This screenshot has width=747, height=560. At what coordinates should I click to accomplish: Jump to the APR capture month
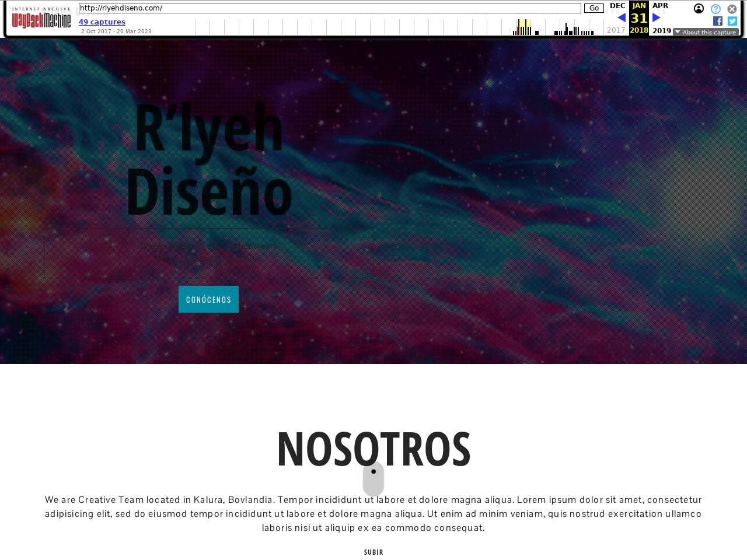click(x=660, y=6)
